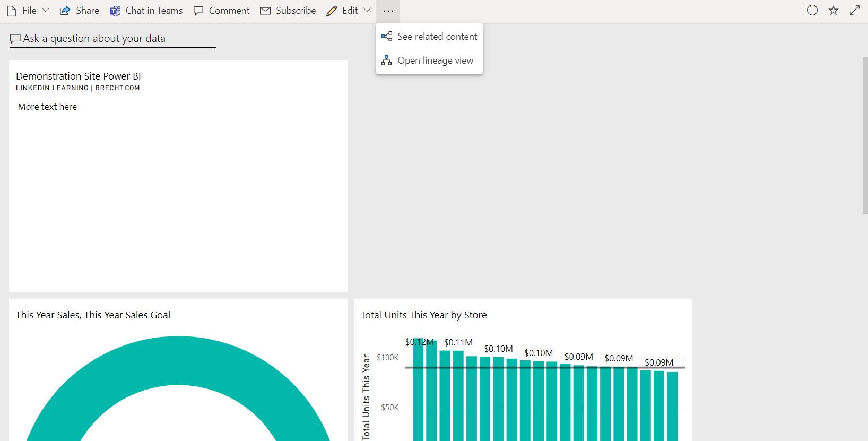868x441 pixels.
Task: Select the tallest bar labeled $0.12M
Action: (x=418, y=390)
